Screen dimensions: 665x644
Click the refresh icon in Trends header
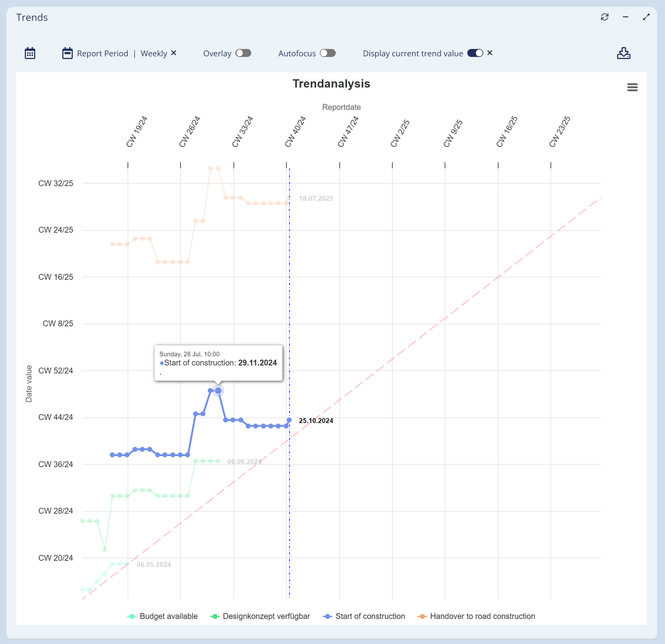(604, 17)
